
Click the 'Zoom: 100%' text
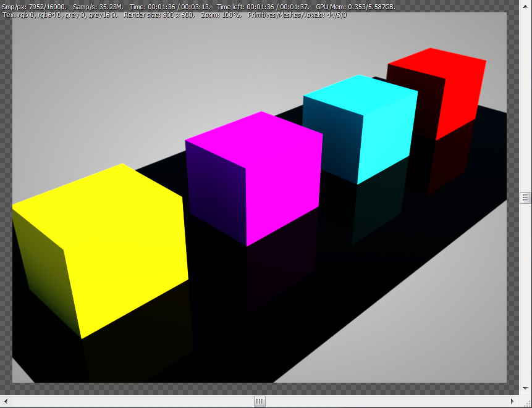point(221,15)
